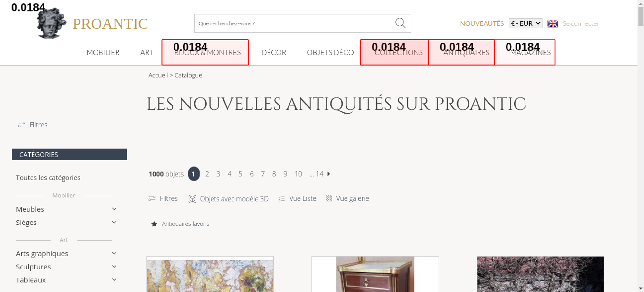This screenshot has height=292, width=644.
Task: Go to results page 3
Action: tap(218, 174)
